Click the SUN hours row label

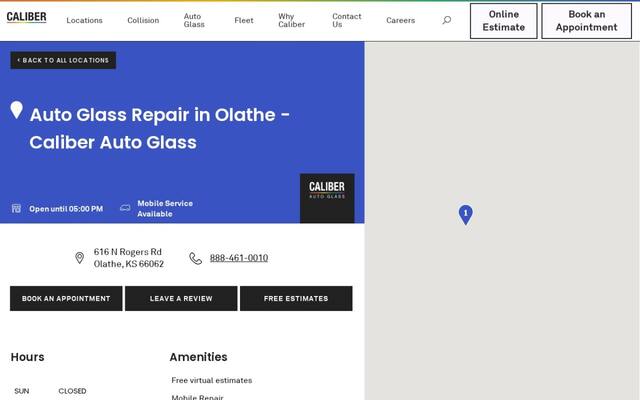point(22,391)
